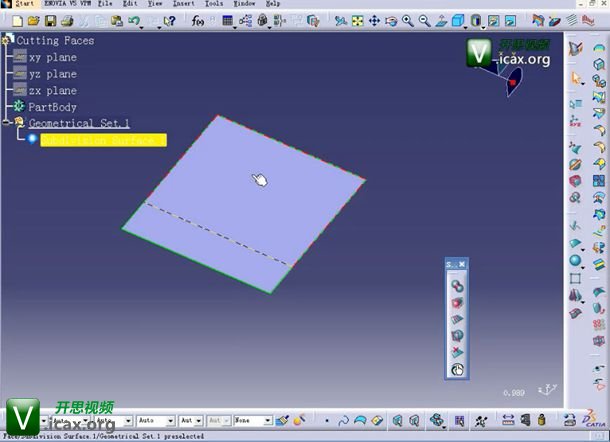Viewport: 610px width, 442px height.
Task: Select PartBody in the specification tree
Action: click(x=52, y=107)
